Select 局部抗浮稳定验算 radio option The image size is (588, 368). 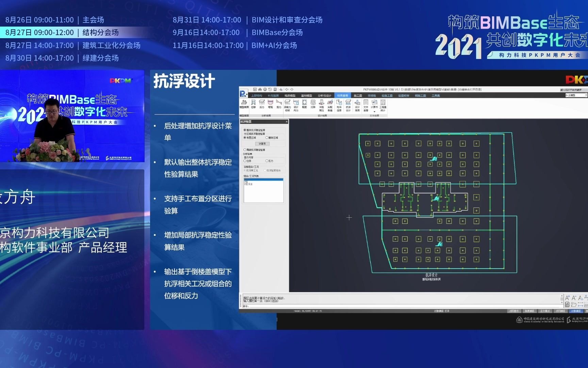254,150
